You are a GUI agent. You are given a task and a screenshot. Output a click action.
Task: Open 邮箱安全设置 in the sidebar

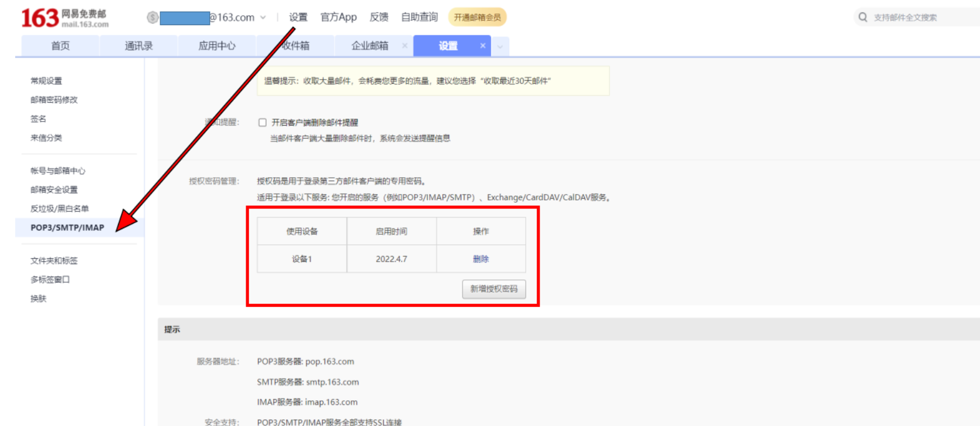(x=54, y=189)
